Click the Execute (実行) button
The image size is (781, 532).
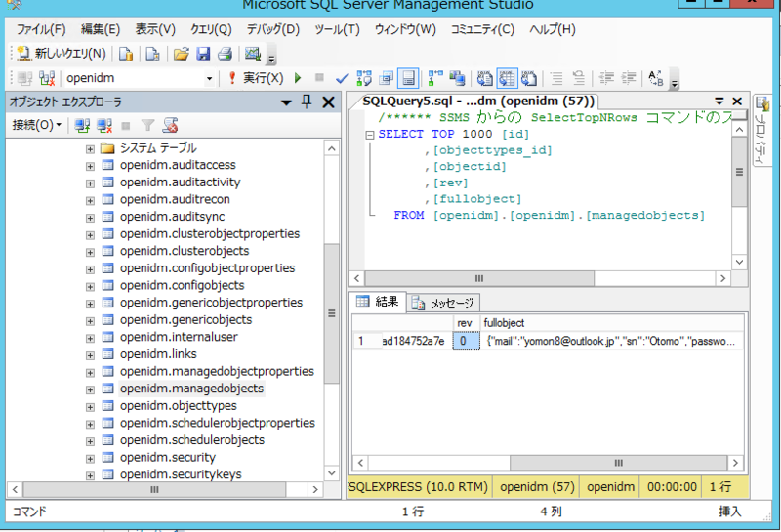coord(256,78)
